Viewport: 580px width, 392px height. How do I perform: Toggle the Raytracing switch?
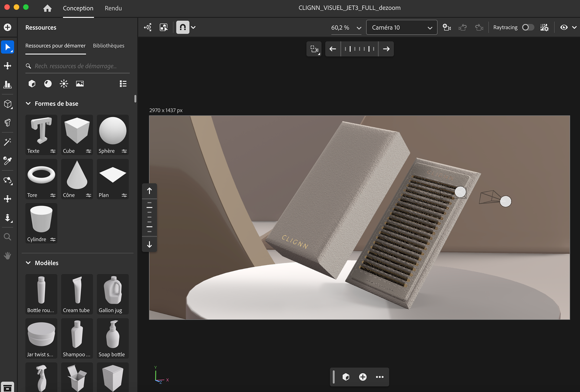[x=528, y=27]
